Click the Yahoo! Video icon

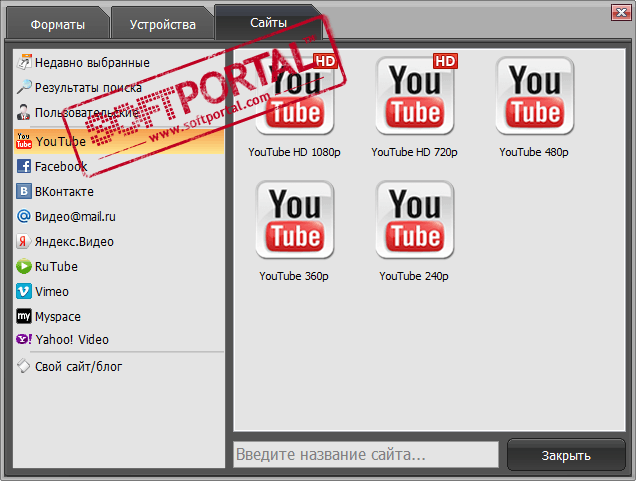tap(24, 339)
